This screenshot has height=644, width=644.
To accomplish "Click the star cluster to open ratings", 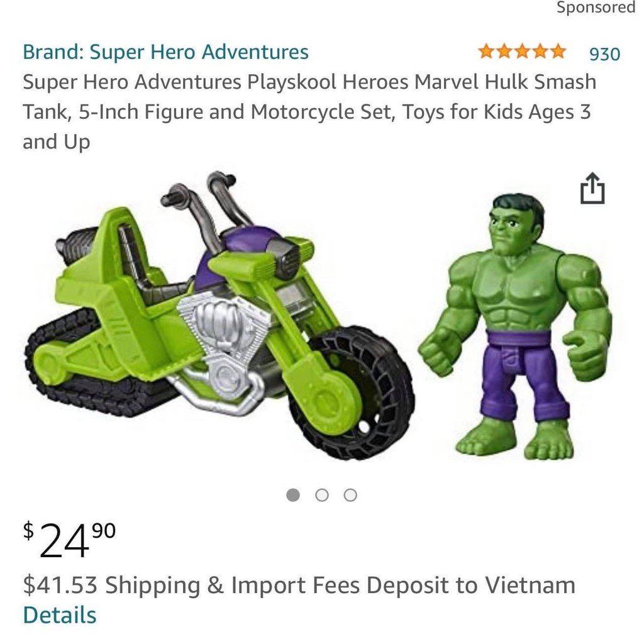I will point(522,50).
